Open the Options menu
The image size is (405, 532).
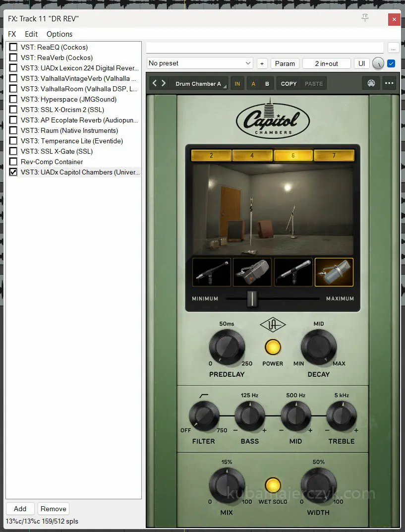click(x=59, y=34)
